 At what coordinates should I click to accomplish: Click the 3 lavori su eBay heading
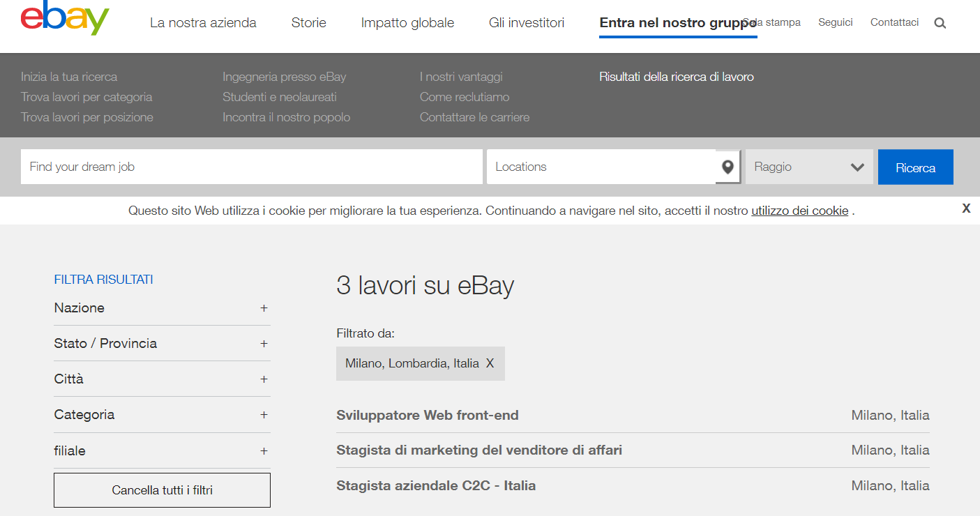[x=425, y=285]
